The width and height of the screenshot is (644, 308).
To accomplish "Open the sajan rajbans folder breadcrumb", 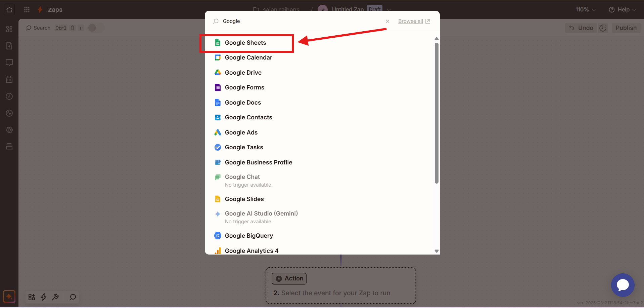I will [277, 9].
